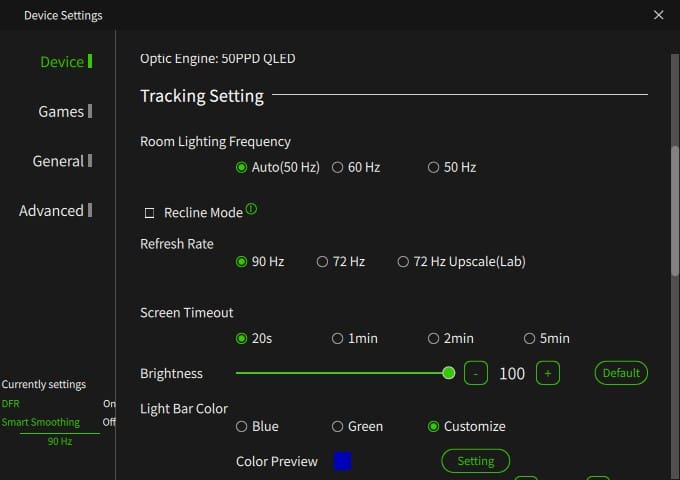This screenshot has height=480, width=680.
Task: Select Green light bar color
Action: (x=338, y=426)
